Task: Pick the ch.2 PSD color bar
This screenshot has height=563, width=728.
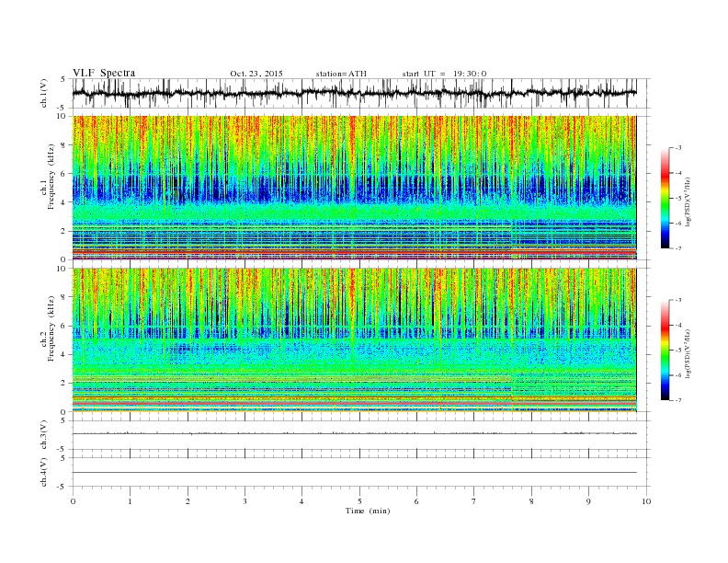Action: (665, 350)
